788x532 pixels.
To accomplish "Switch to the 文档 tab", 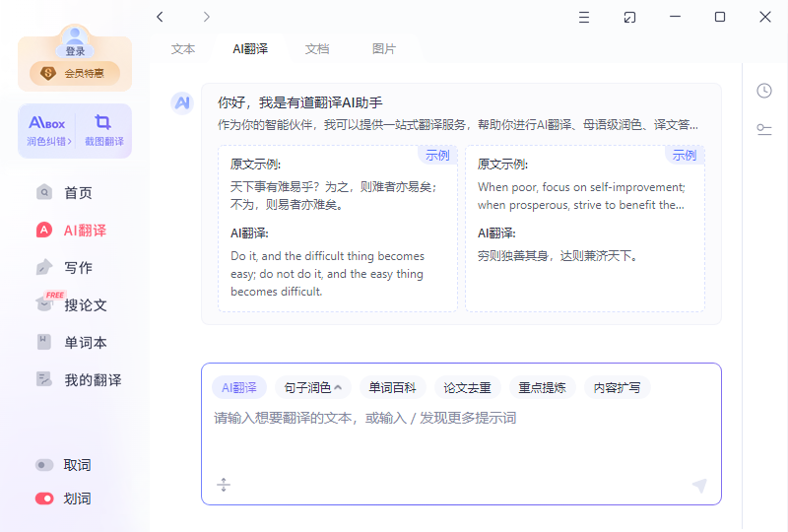I will 316,48.
